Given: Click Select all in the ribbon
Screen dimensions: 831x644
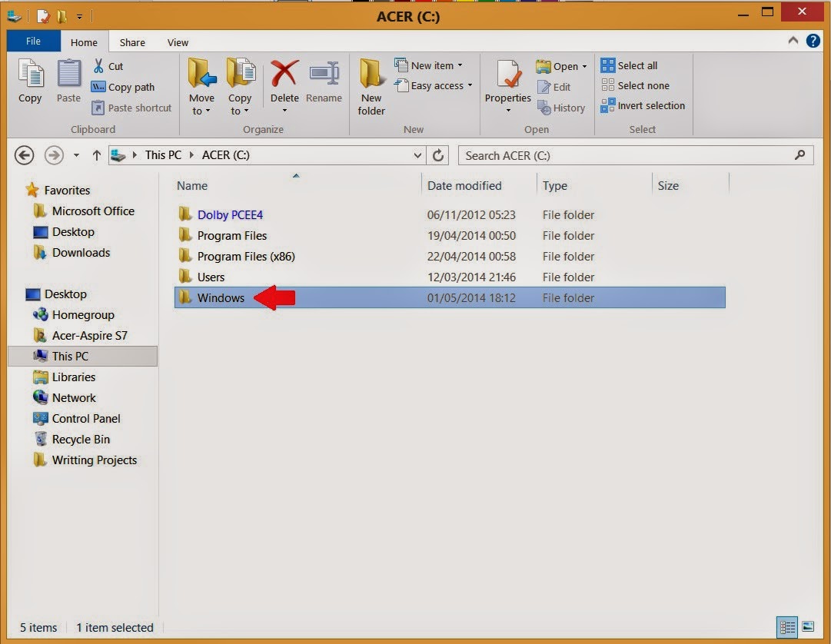Looking at the screenshot, I should [629, 65].
